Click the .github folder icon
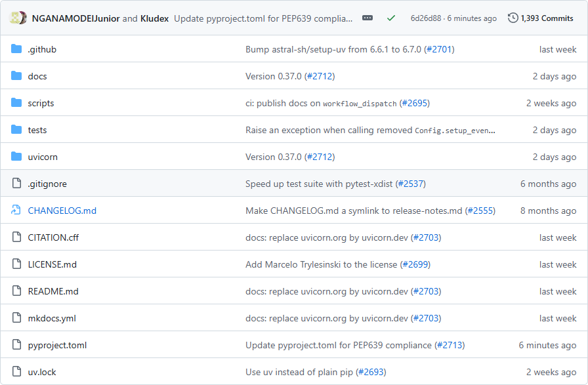Screen dimensions: 588x385 pyautogui.click(x=16, y=49)
